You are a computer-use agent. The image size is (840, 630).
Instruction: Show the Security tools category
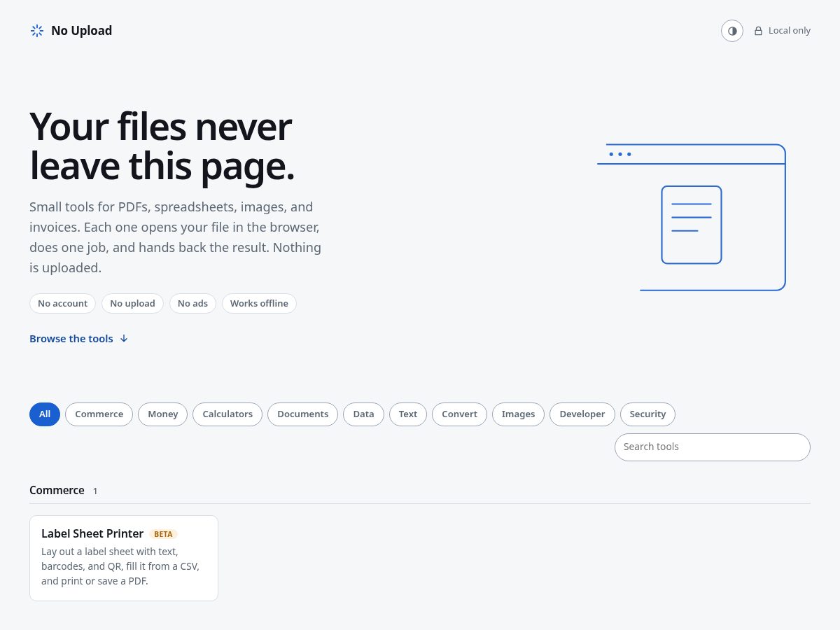[647, 414]
